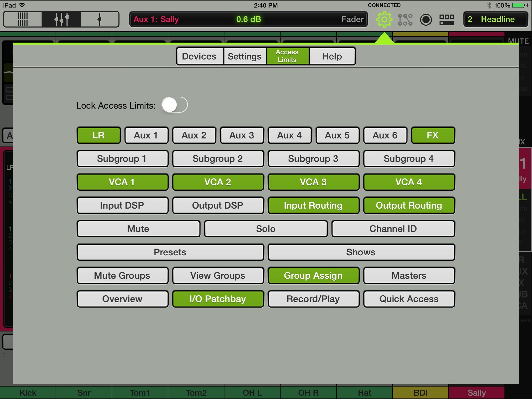Screen dimensions: 532x399
Task: Select the Sally channel label strip
Action: click(476, 393)
